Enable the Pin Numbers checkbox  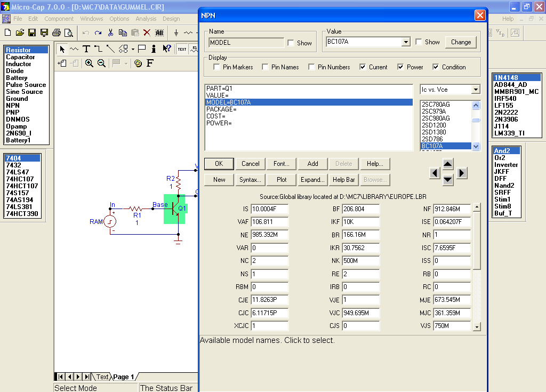311,67
